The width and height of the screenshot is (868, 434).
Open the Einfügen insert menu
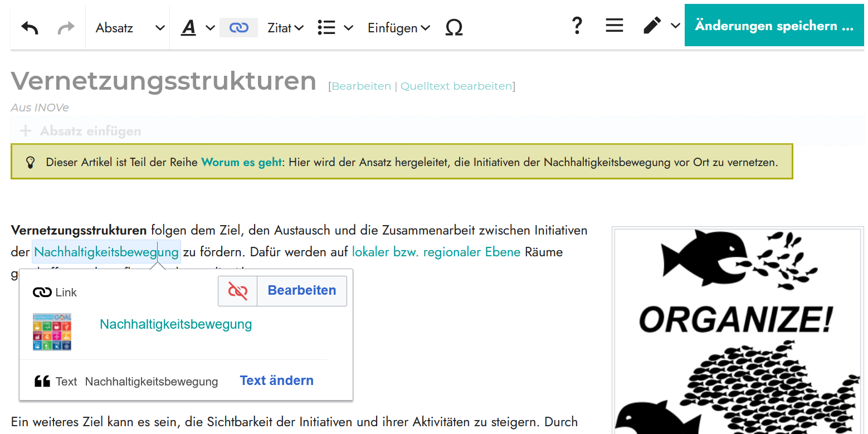click(x=398, y=28)
